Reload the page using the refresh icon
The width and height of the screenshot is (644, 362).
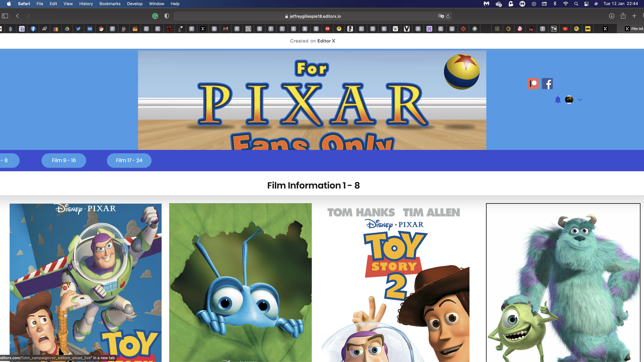[x=448, y=16]
